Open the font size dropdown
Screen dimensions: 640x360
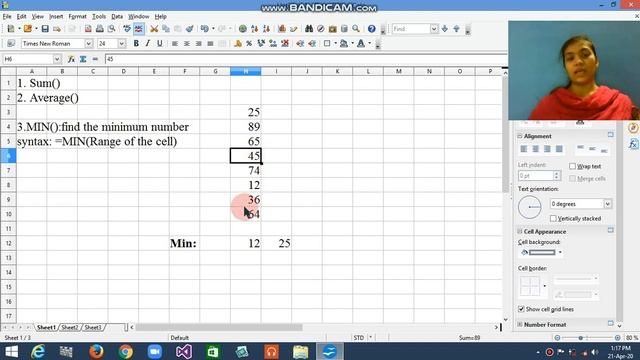pos(122,43)
